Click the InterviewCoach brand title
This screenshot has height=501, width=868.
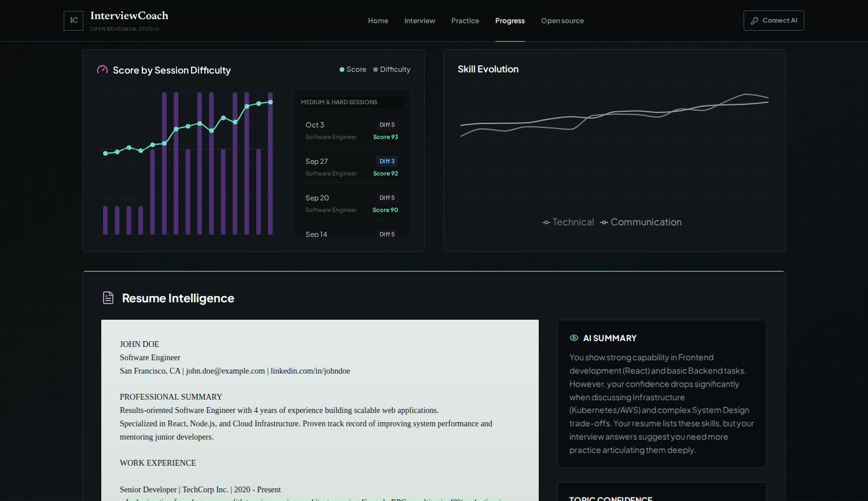pyautogui.click(x=129, y=15)
